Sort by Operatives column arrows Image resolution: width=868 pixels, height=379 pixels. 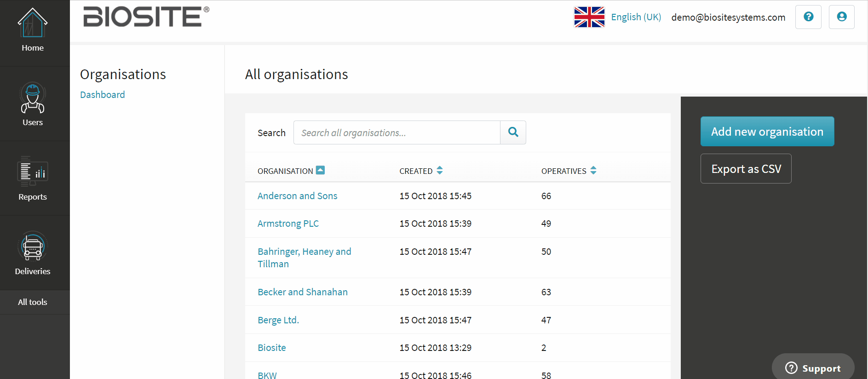593,170
